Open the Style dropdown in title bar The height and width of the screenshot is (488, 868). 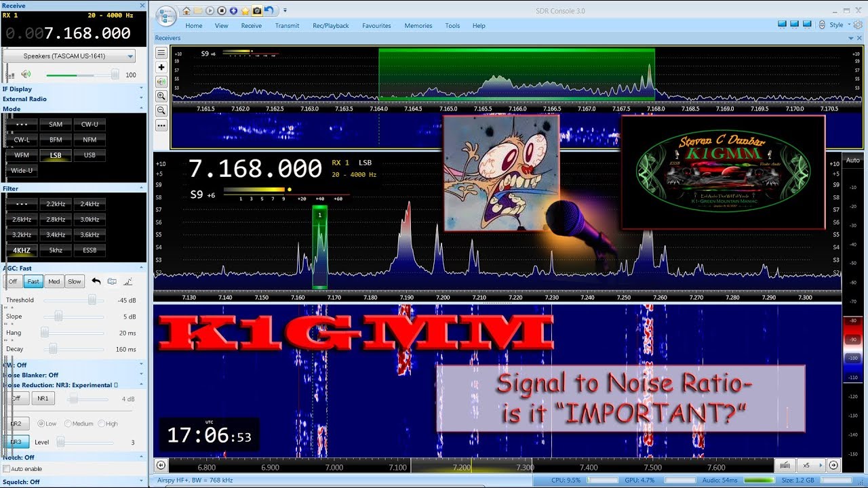pos(840,25)
